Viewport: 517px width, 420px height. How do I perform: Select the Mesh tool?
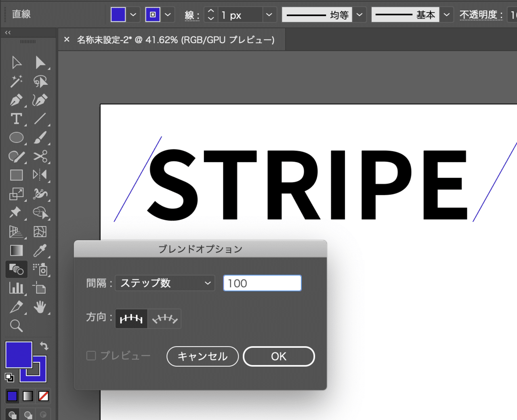pos(40,232)
